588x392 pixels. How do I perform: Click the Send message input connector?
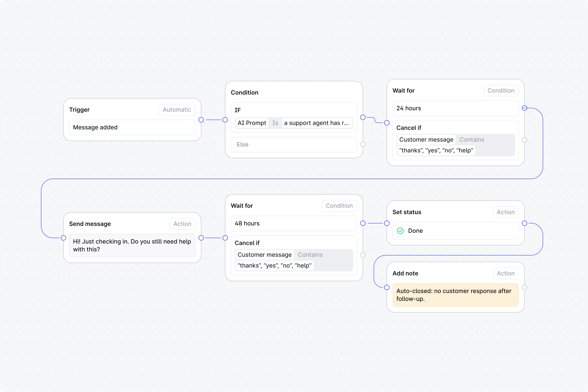(x=63, y=238)
